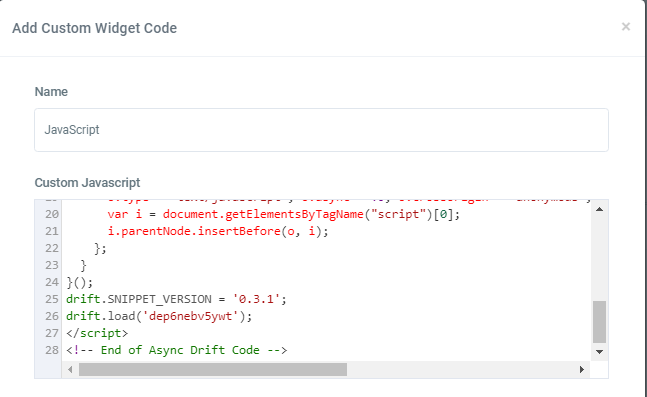Click the horizontal scrollbar's left arrow

point(70,369)
